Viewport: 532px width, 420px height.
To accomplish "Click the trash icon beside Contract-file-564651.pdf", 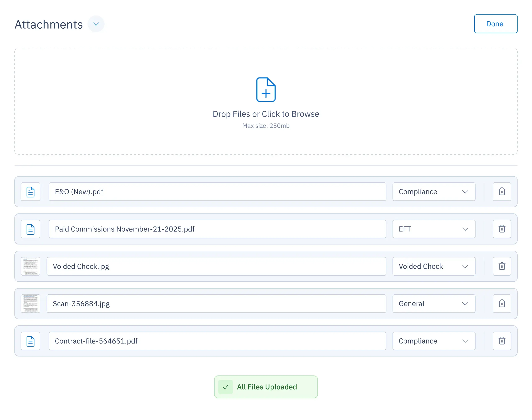I will [x=502, y=341].
